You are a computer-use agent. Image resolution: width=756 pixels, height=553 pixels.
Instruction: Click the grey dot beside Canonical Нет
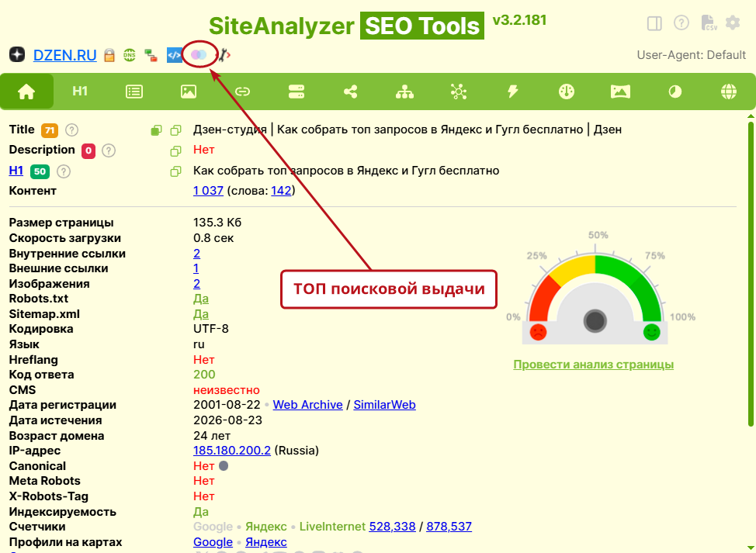click(x=224, y=466)
